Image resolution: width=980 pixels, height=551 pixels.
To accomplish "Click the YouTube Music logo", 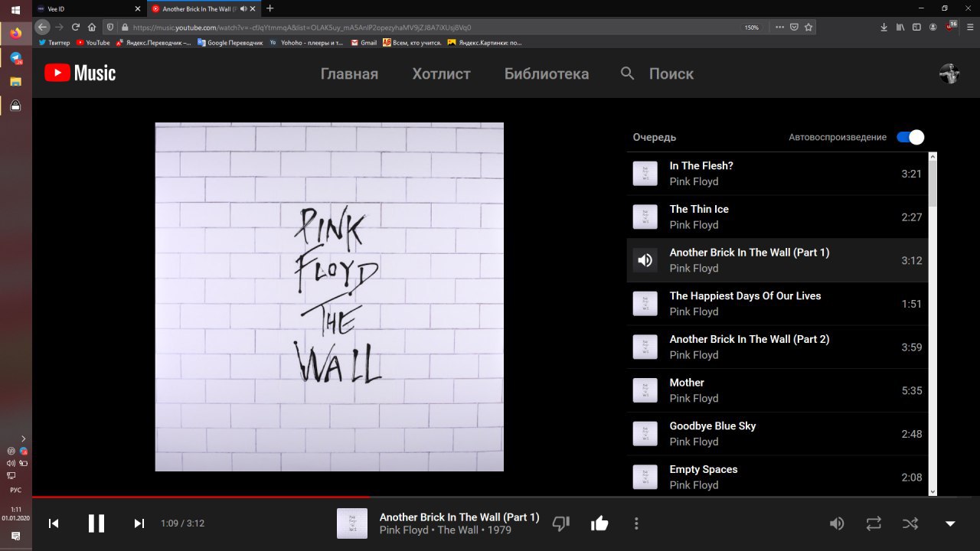I will pos(80,73).
